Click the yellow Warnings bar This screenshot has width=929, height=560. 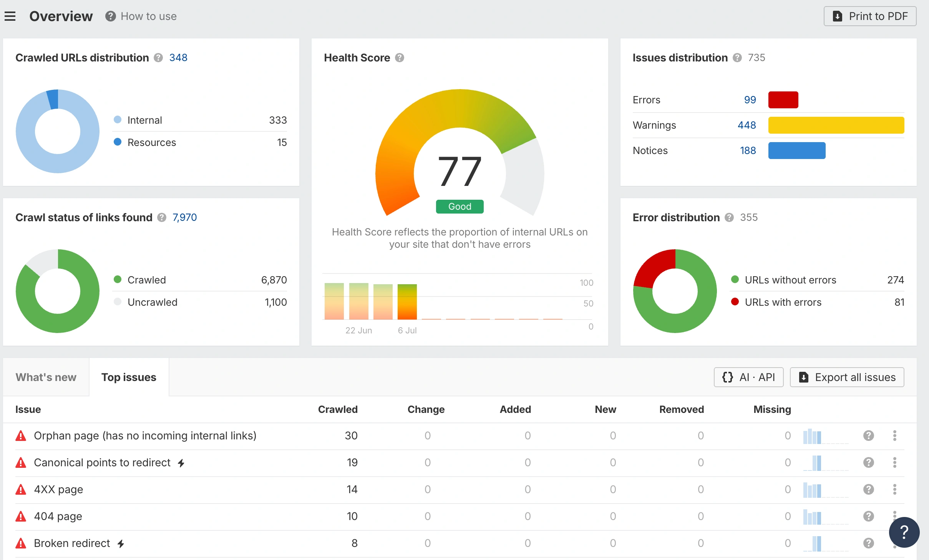coord(836,125)
